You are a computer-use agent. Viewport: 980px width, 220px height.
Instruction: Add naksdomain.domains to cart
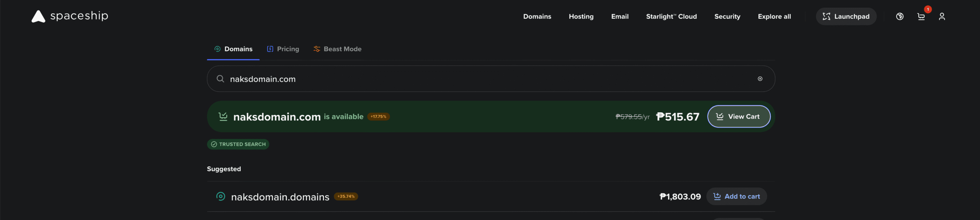click(736, 197)
